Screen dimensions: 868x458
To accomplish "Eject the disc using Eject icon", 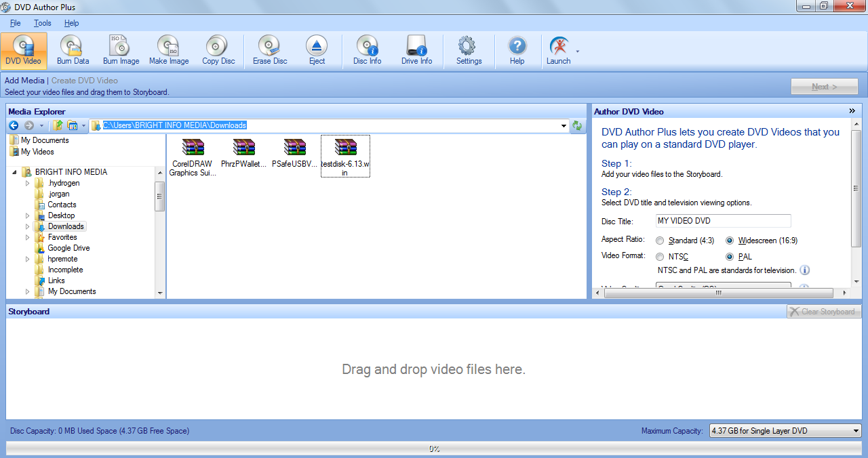I will pyautogui.click(x=317, y=50).
